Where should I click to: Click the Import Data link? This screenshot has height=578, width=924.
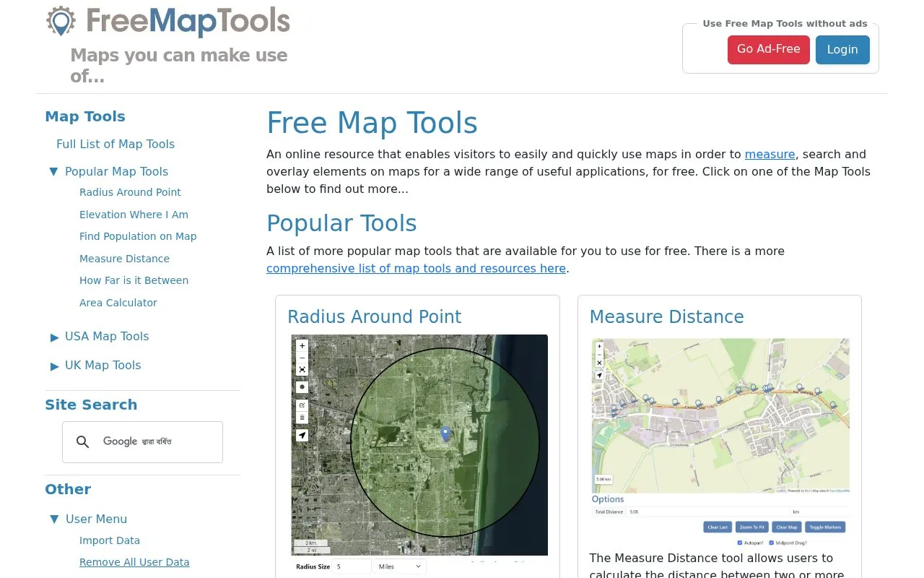[x=110, y=540]
